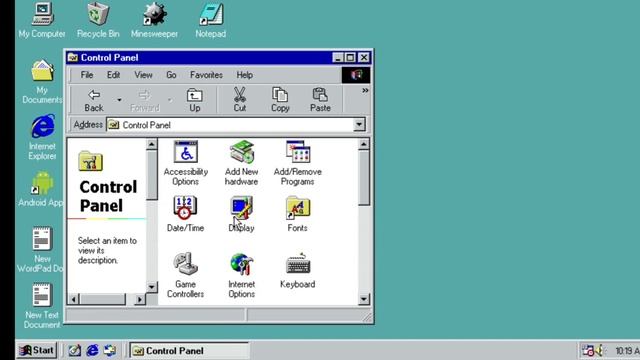Select Internet Explorer desktop icon
Screen dimensions: 640x360
[x=42, y=138]
